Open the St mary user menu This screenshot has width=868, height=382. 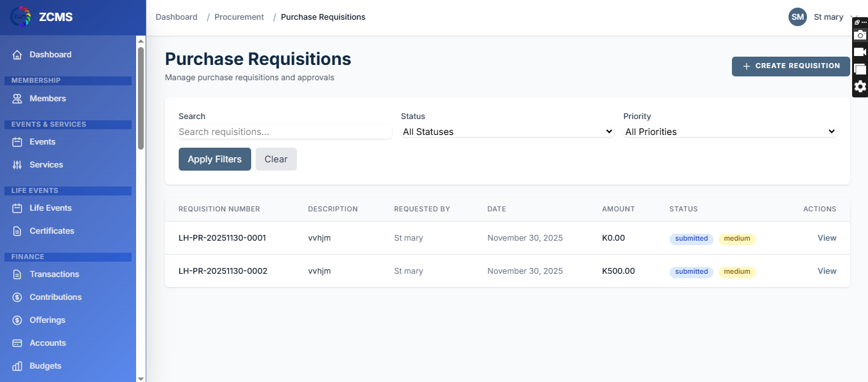click(x=824, y=17)
